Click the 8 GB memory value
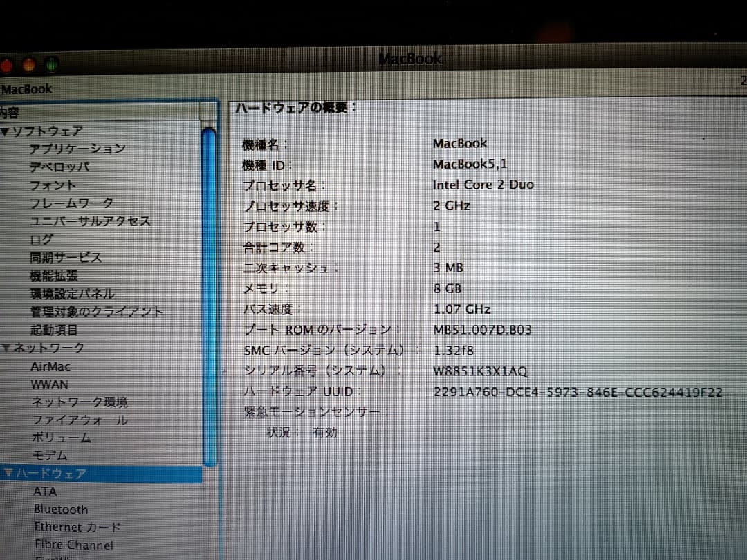747x560 pixels. click(447, 288)
